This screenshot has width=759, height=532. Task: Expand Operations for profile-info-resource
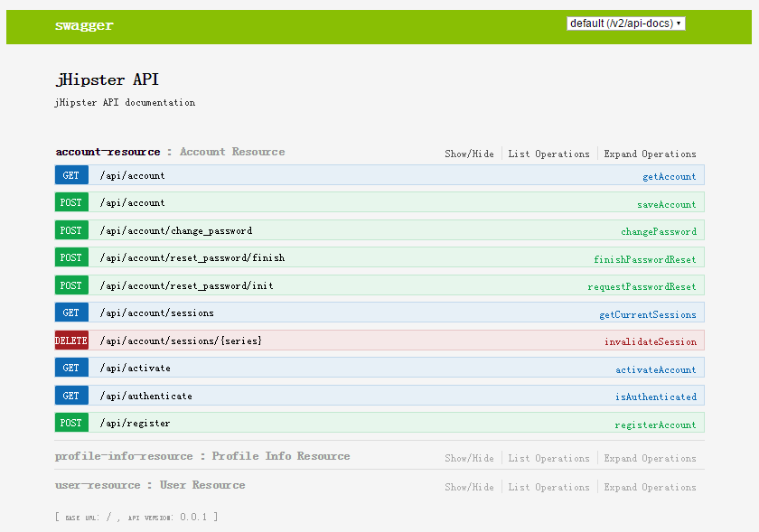(x=650, y=458)
